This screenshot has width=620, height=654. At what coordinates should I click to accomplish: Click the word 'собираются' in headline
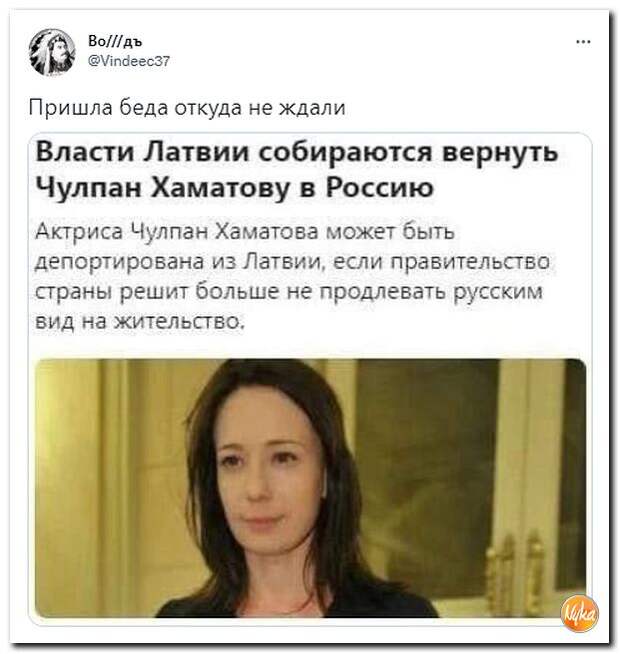point(346,153)
